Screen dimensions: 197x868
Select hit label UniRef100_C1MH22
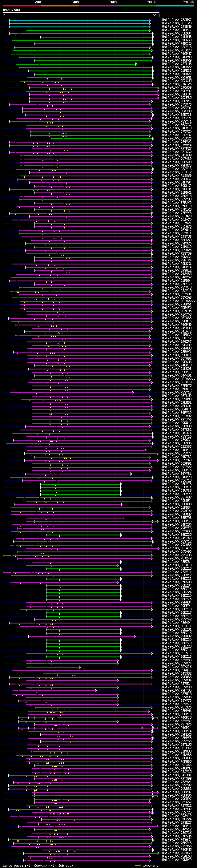(x=177, y=74)
